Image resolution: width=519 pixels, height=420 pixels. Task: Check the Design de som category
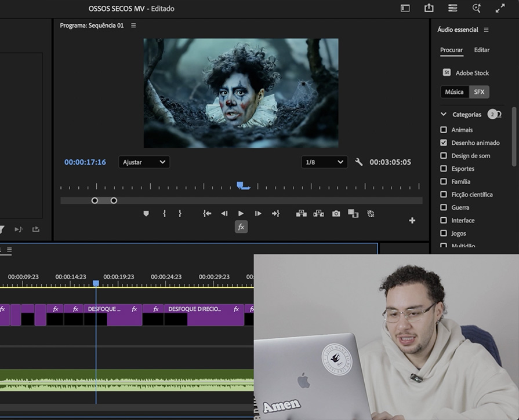(444, 155)
